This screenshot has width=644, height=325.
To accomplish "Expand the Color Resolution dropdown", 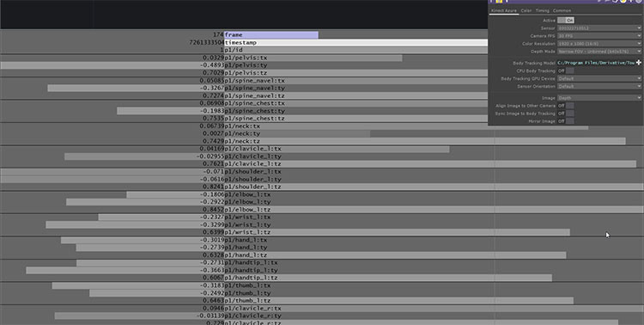I will pyautogui.click(x=598, y=44).
